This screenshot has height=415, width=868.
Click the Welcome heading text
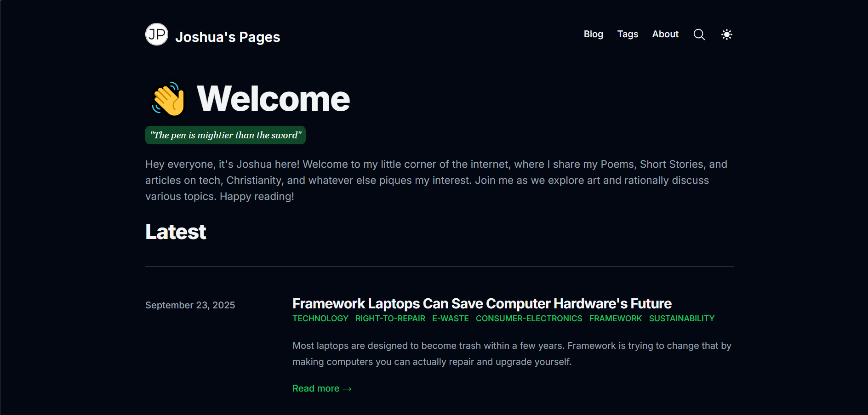point(273,99)
